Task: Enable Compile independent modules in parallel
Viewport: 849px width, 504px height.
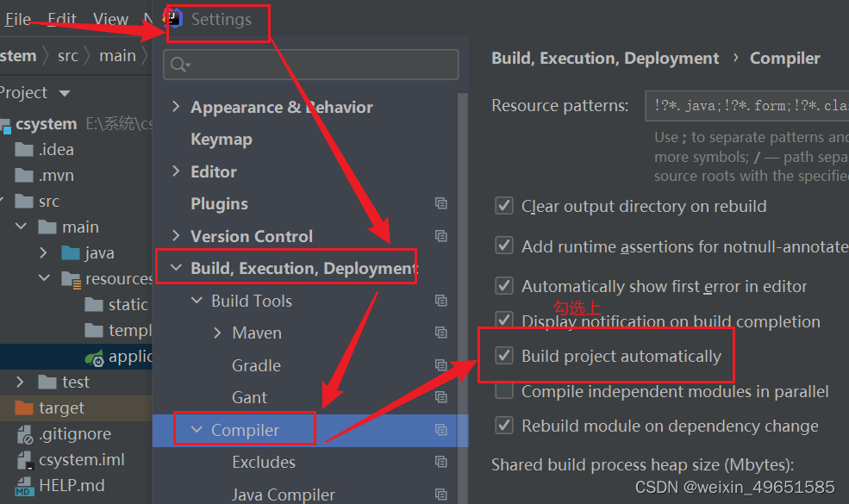Action: pos(504,390)
